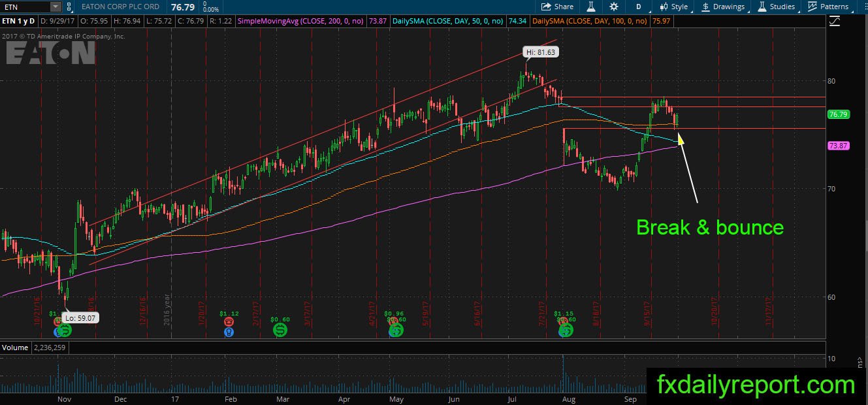This screenshot has height=405, width=868.
Task: Click the ETN 1 y D chart label
Action: click(x=19, y=22)
